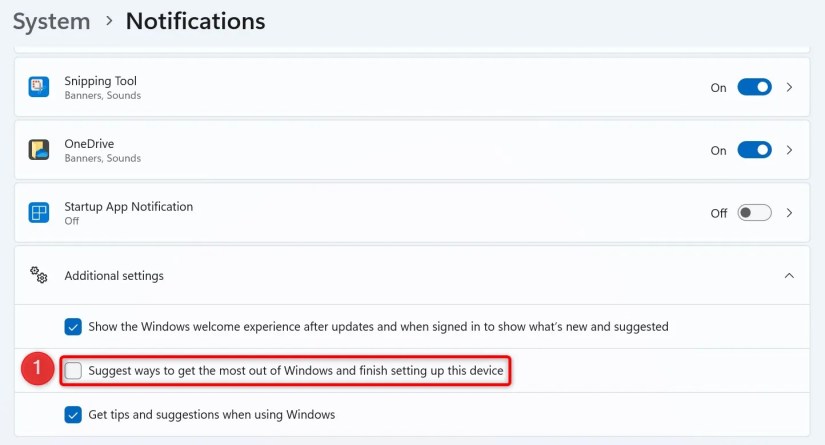Collapse the Additional settings section

[789, 276]
